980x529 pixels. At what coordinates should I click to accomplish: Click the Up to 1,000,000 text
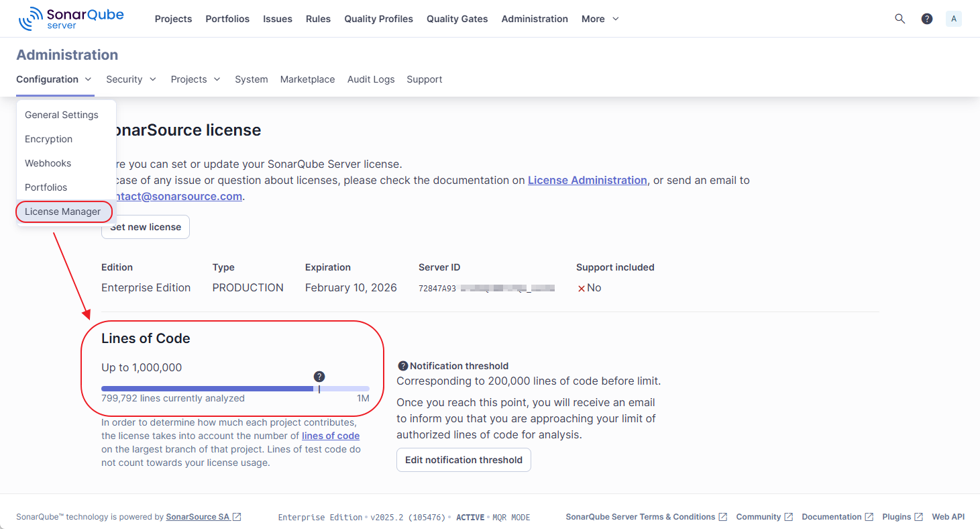pos(142,367)
